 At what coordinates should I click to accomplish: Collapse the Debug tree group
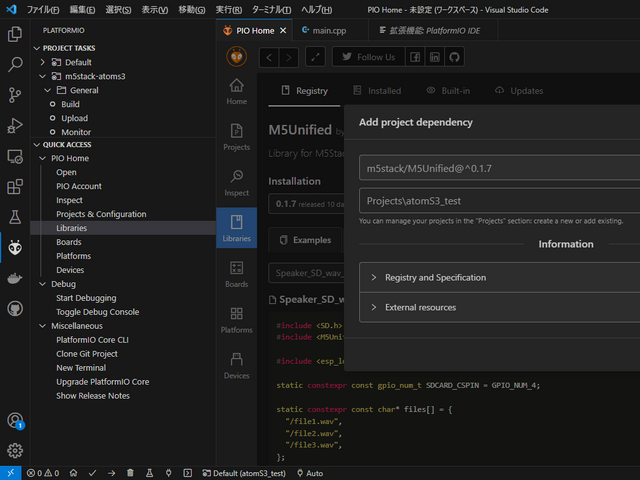42,284
